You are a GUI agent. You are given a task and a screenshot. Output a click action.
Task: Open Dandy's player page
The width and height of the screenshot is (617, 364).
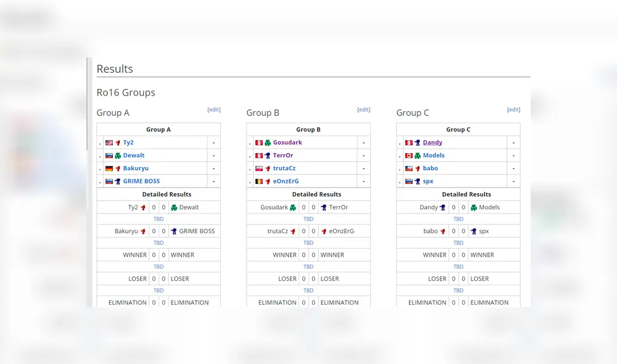click(432, 142)
